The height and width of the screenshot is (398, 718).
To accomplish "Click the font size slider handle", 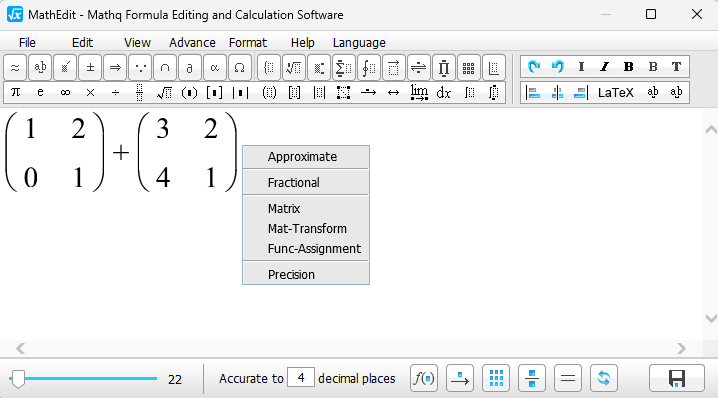I will pyautogui.click(x=18, y=379).
